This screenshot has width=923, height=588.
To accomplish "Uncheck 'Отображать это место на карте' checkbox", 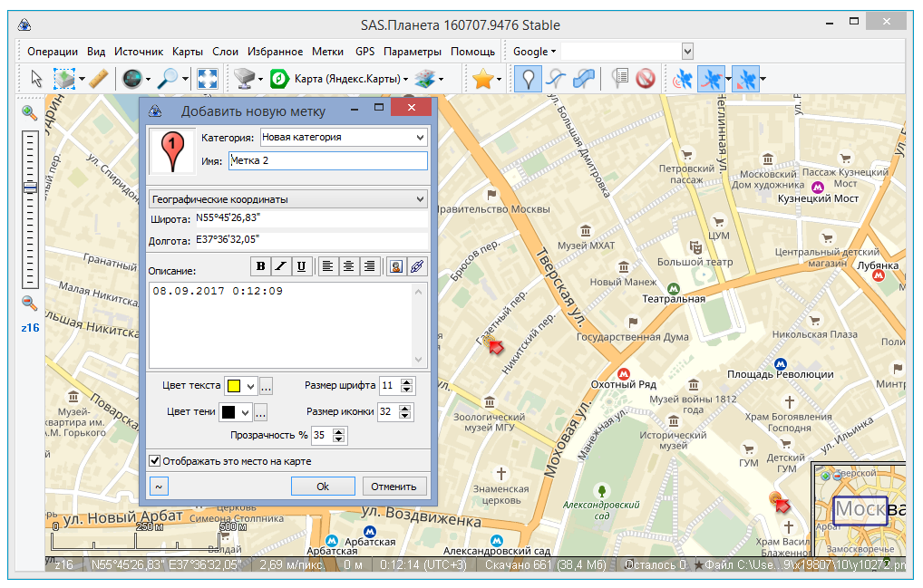I will [155, 461].
